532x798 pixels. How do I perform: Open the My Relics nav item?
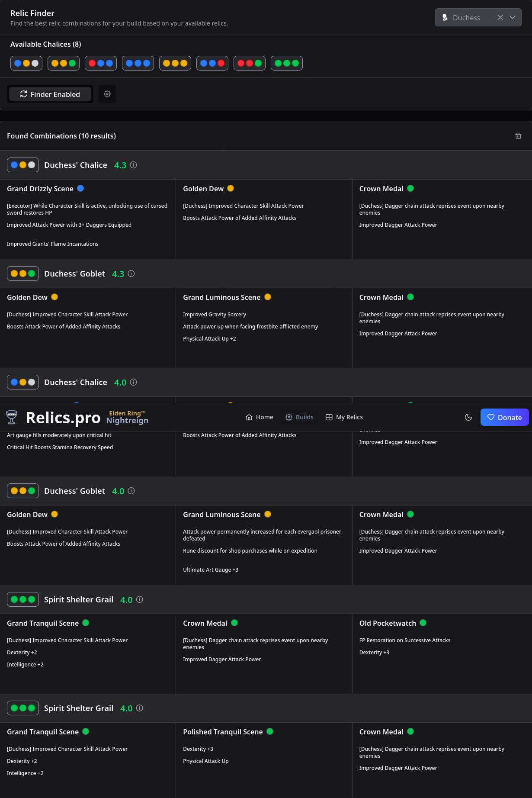[x=344, y=417]
